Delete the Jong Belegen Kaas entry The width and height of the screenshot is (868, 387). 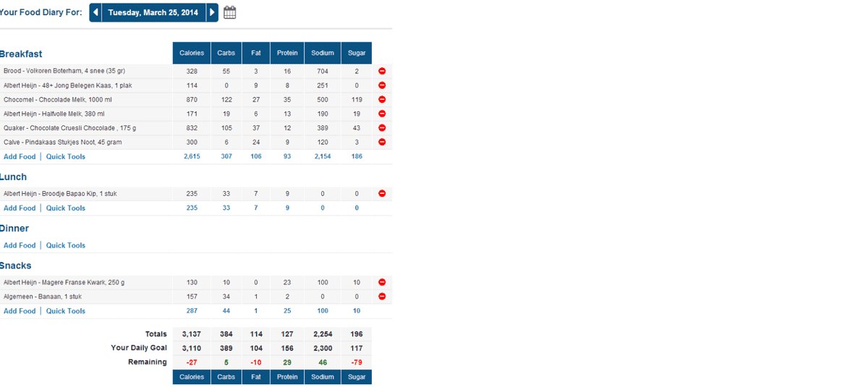coord(382,85)
